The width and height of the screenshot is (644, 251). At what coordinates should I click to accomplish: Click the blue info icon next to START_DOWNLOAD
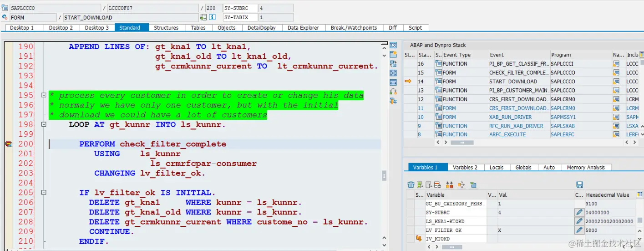pos(212,17)
